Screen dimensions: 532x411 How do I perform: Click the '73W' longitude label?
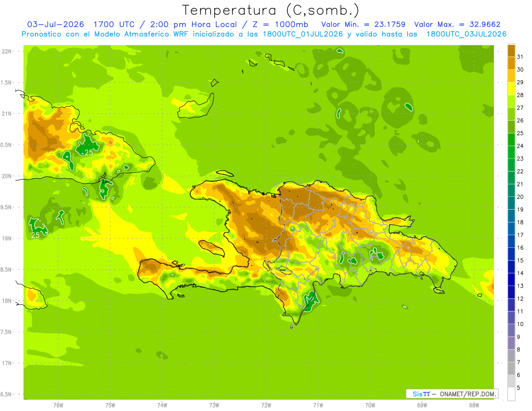pos(214,405)
